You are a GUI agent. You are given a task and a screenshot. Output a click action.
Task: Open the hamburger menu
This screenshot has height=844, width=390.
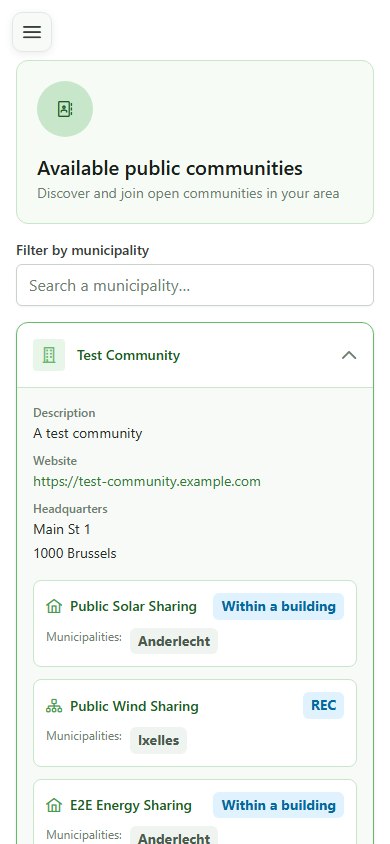tap(32, 32)
